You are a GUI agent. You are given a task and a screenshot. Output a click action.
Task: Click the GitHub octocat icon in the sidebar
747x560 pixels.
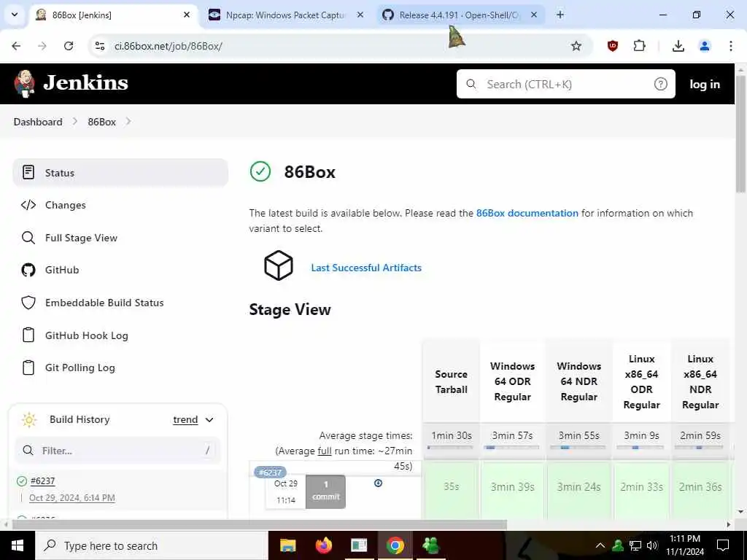[x=28, y=270]
